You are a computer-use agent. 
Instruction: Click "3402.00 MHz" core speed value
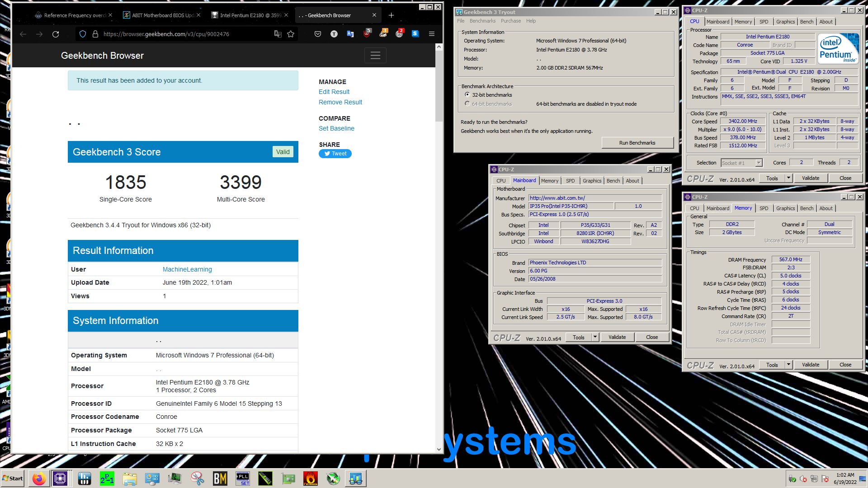tap(743, 121)
